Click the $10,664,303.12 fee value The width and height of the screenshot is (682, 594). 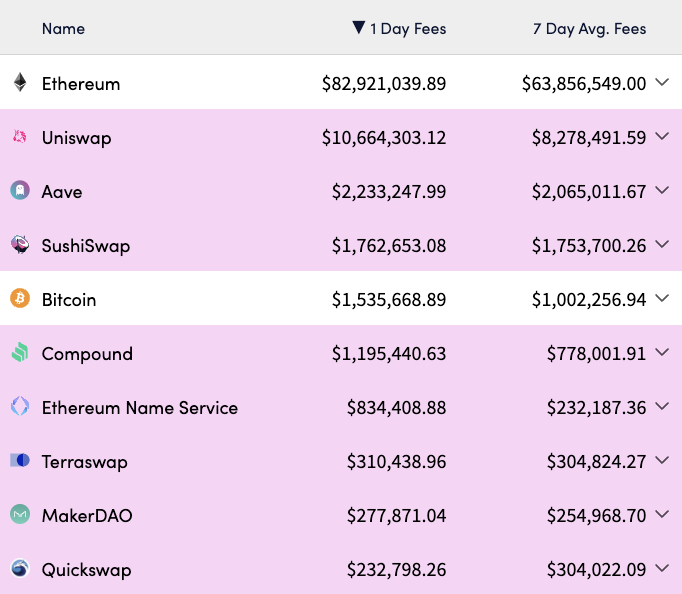384,138
